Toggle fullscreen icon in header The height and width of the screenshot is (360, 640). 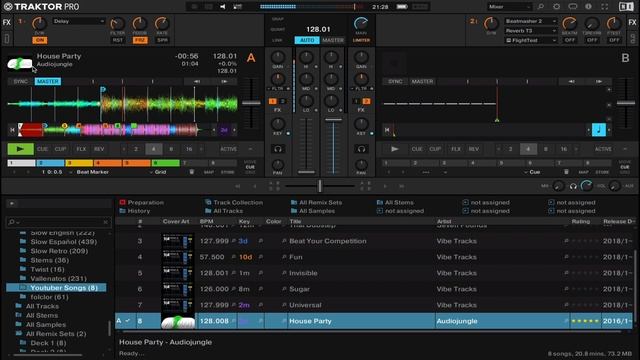click(604, 7)
